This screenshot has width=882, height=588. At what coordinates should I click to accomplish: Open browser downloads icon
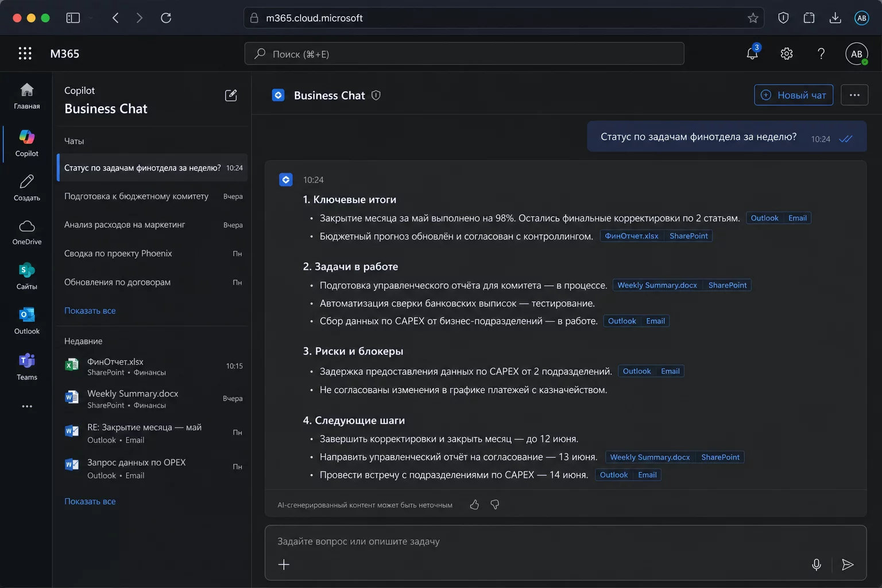pos(835,18)
